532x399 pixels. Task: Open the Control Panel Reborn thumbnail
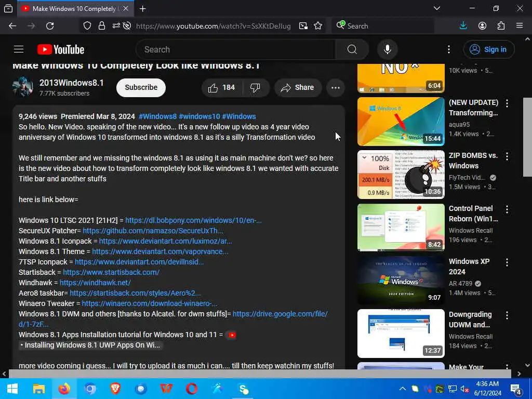point(401,228)
